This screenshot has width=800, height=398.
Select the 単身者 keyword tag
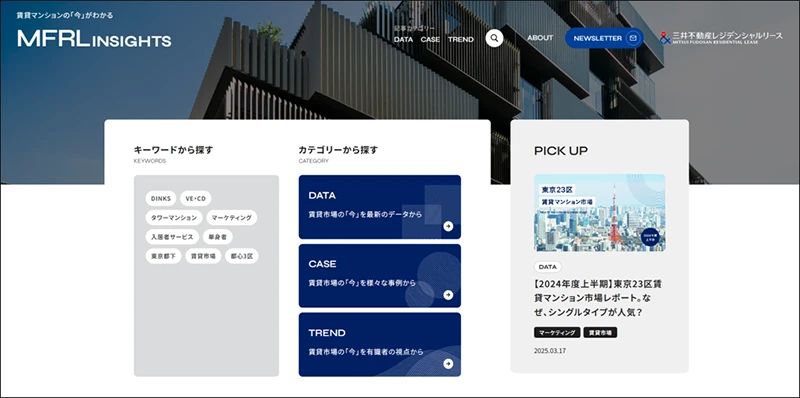(x=217, y=237)
